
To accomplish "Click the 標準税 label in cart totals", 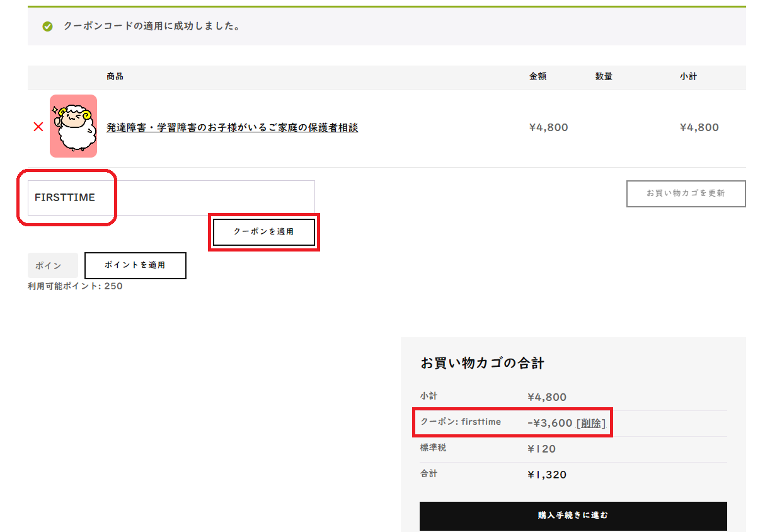I will (x=433, y=448).
